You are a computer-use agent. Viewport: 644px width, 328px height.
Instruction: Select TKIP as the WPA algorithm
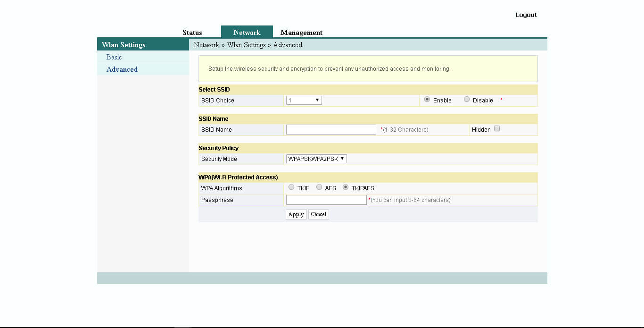point(291,187)
